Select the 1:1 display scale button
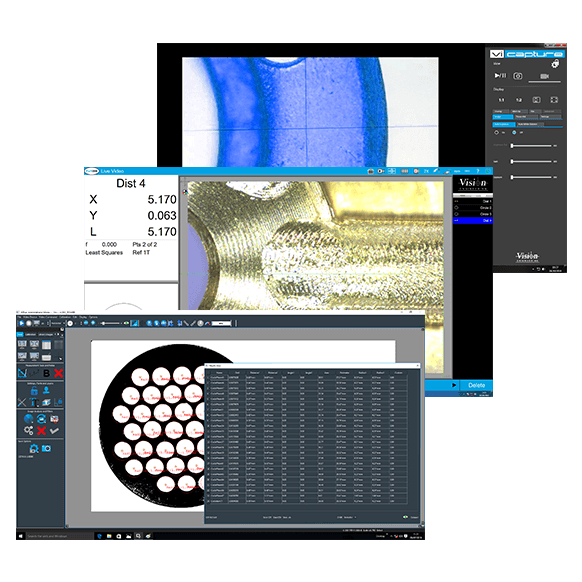Image resolution: width=582 pixels, height=582 pixels. point(501,100)
